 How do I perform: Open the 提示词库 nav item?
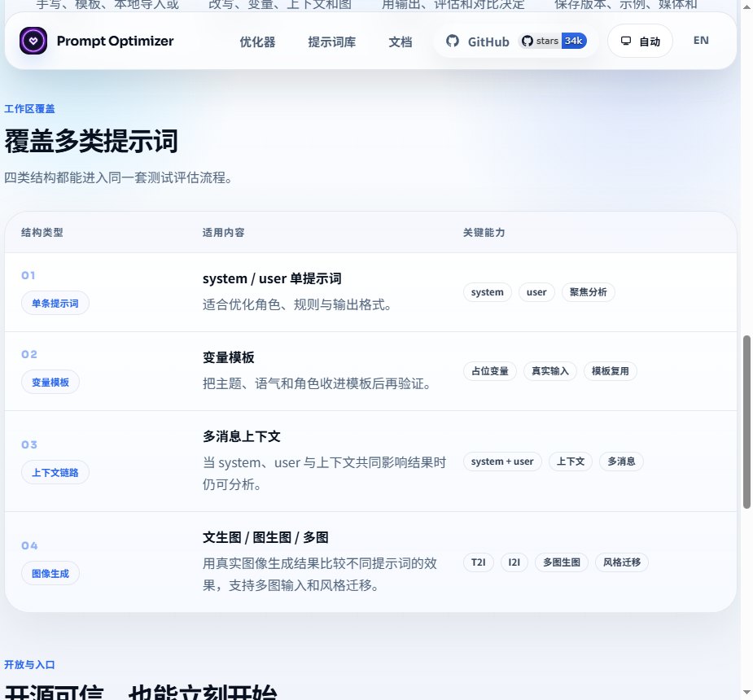tap(332, 42)
